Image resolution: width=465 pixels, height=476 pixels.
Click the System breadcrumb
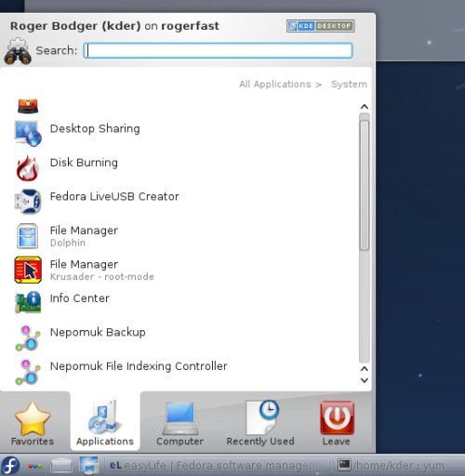349,85
